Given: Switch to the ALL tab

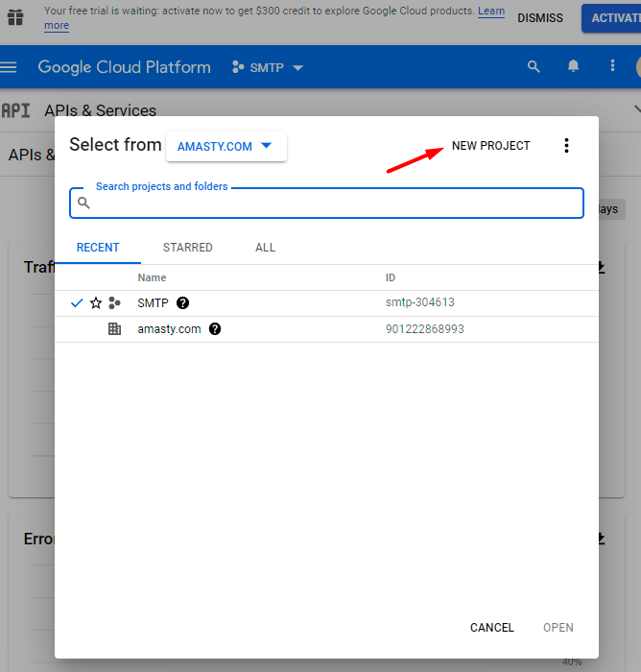Looking at the screenshot, I should 266,248.
